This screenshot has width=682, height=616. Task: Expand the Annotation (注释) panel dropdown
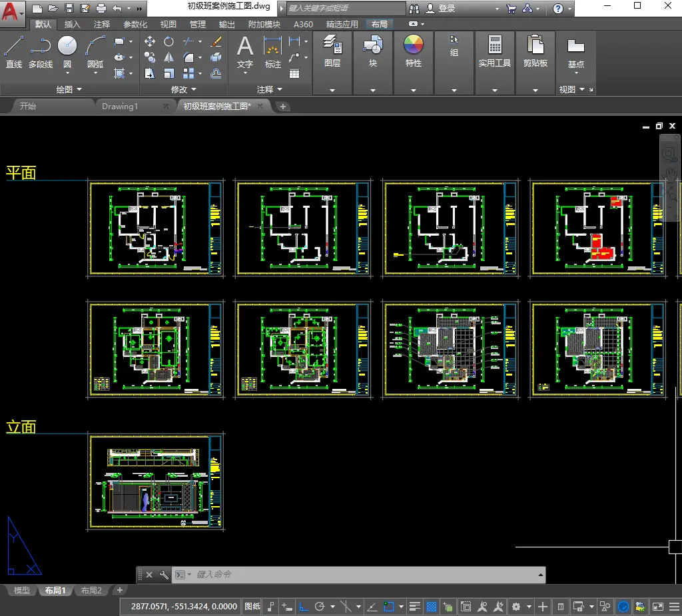[269, 89]
